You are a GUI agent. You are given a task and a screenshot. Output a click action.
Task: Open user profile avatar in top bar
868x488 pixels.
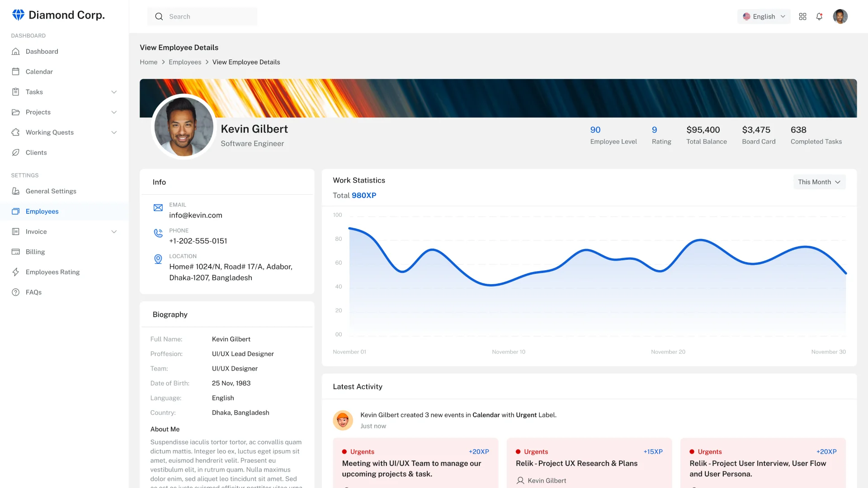840,17
